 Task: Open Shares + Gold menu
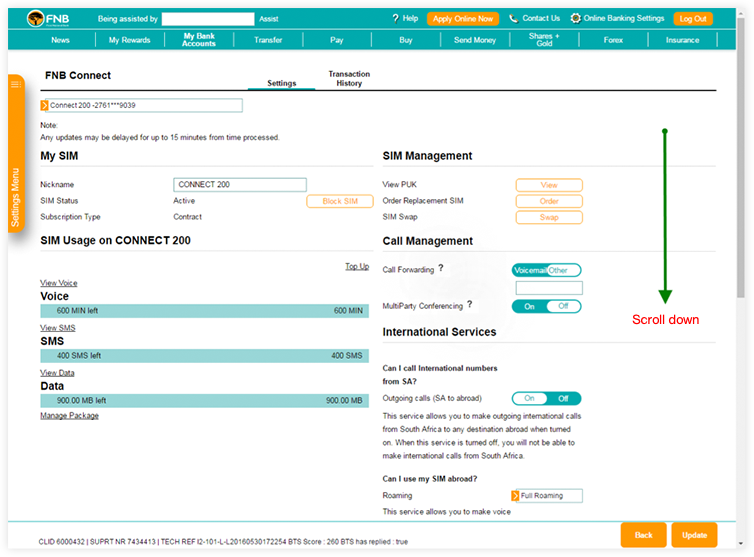(544, 40)
